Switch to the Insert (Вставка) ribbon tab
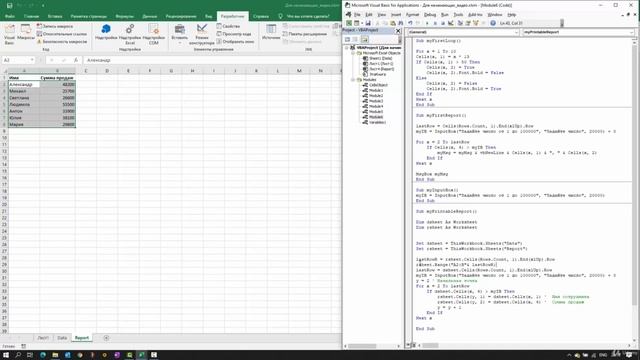The width and height of the screenshot is (640, 360). 55,16
